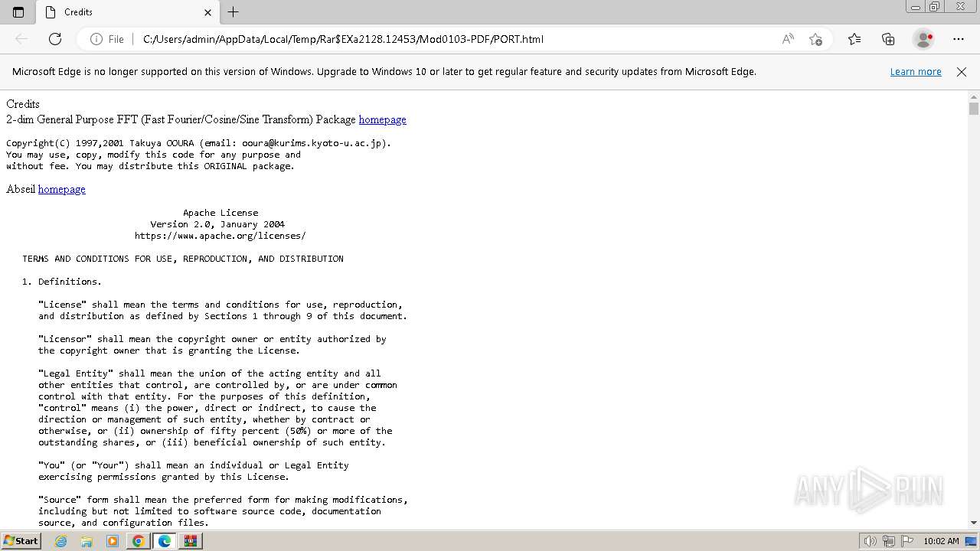Restore down the Edge window
980x551 pixels.
coord(935,6)
